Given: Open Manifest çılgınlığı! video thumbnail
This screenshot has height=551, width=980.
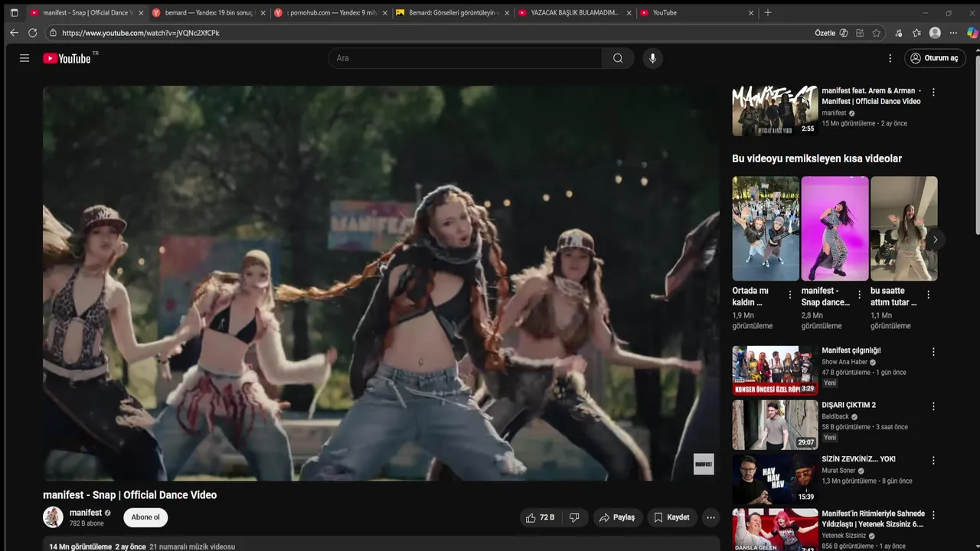Looking at the screenshot, I should (775, 370).
